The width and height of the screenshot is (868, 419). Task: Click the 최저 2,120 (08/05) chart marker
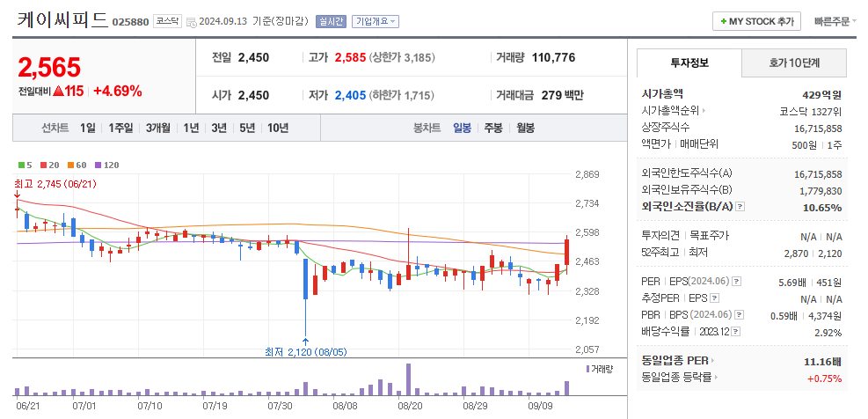tap(305, 352)
